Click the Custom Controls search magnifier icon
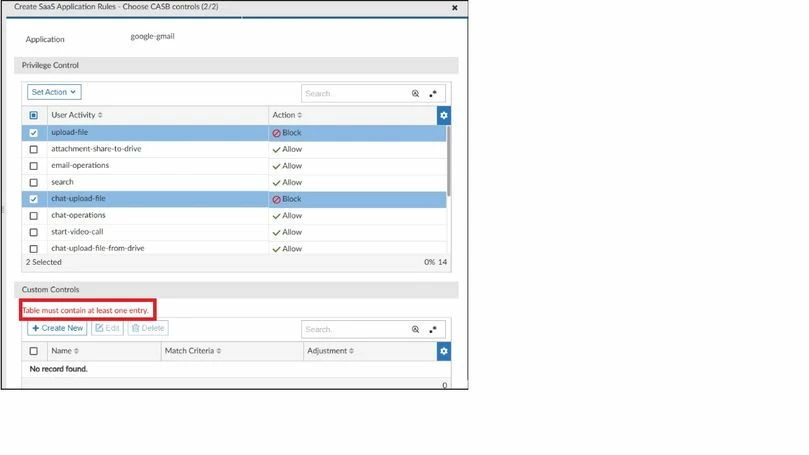809x455 pixels. click(415, 329)
